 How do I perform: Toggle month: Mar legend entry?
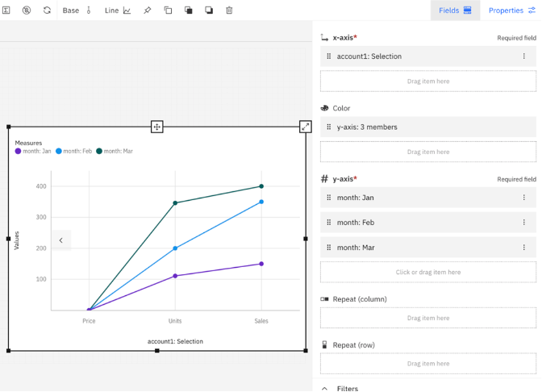(x=115, y=151)
